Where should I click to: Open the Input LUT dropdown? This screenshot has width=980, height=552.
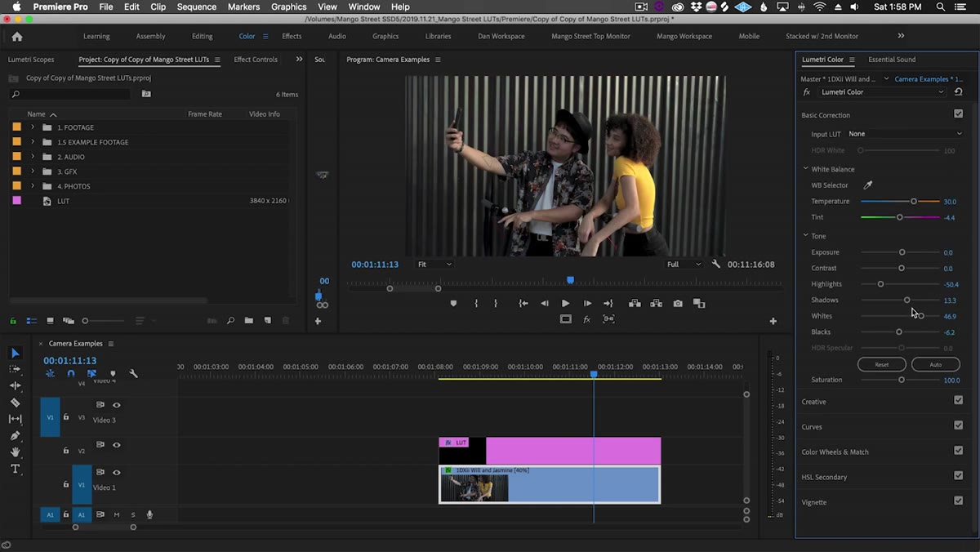[905, 134]
